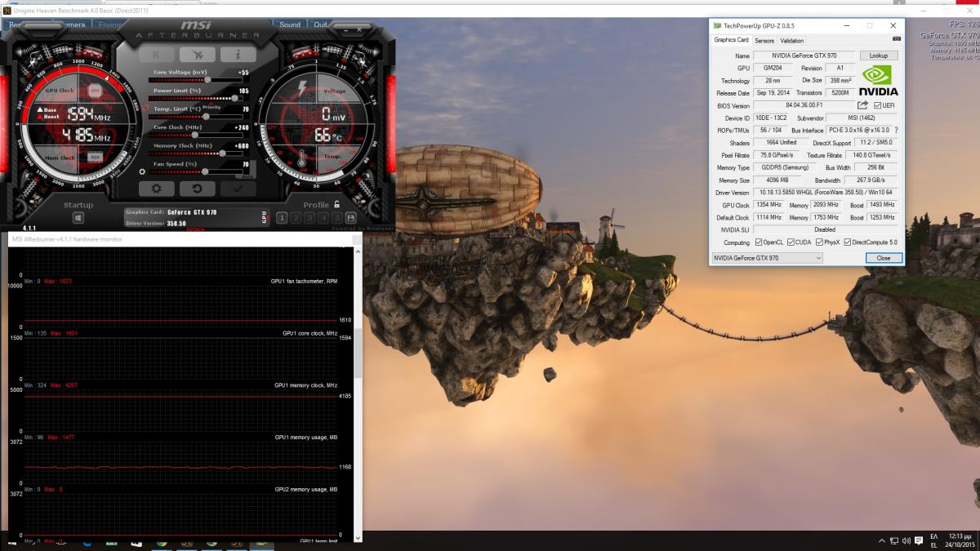Click the airplane OC scanner icon
The image size is (980, 551).
[x=198, y=55]
